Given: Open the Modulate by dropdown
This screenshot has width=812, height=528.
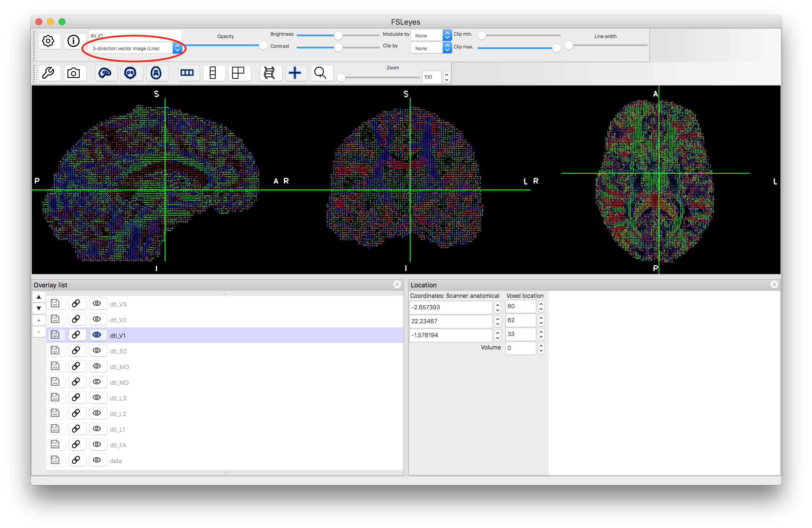Looking at the screenshot, I should pos(431,35).
